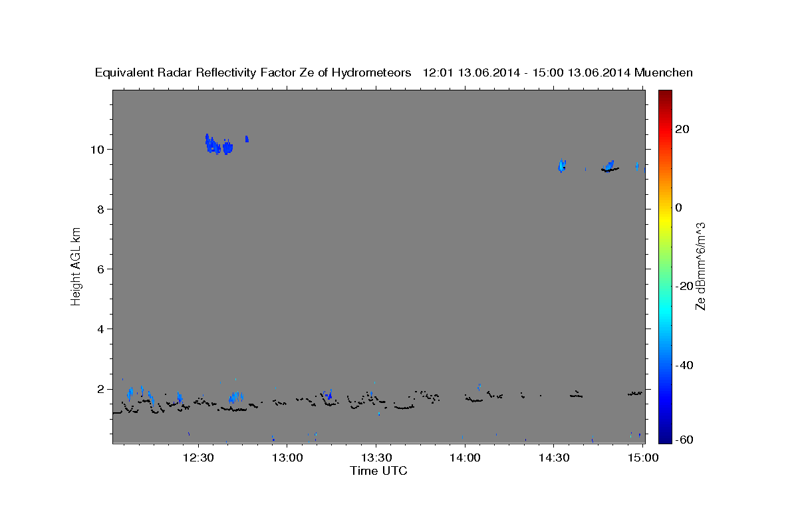Click the 14:00 time tick label

pos(464,458)
